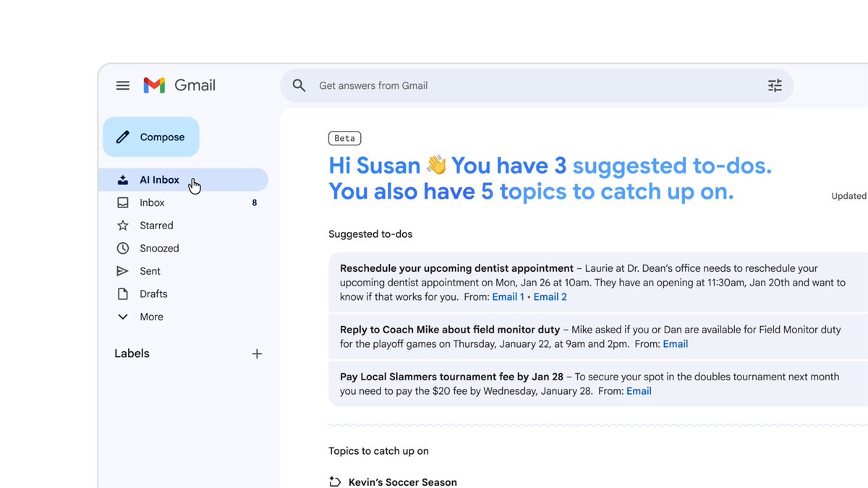Click the Topics to catch up on heading

pyautogui.click(x=378, y=451)
